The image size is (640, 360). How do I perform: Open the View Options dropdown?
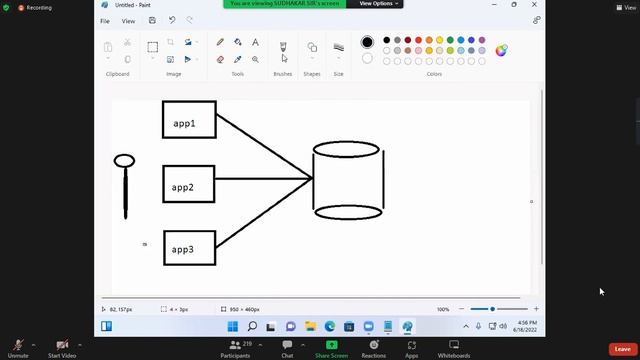tap(378, 4)
